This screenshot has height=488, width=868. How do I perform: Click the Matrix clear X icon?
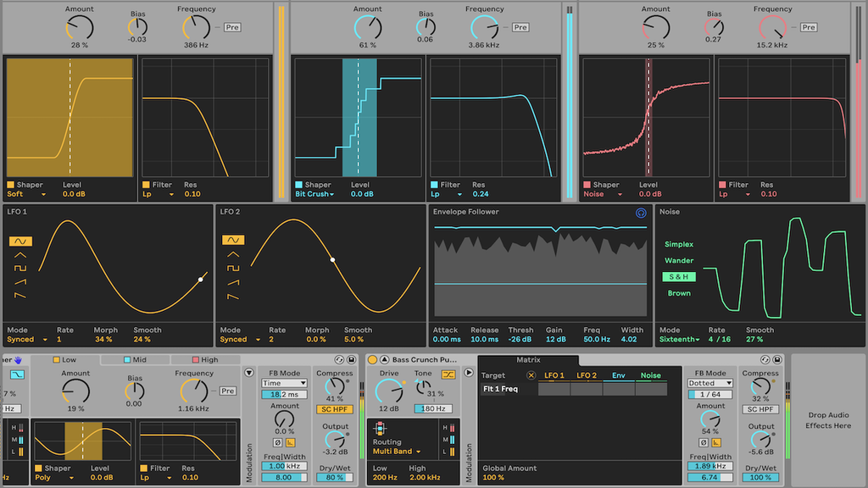531,375
